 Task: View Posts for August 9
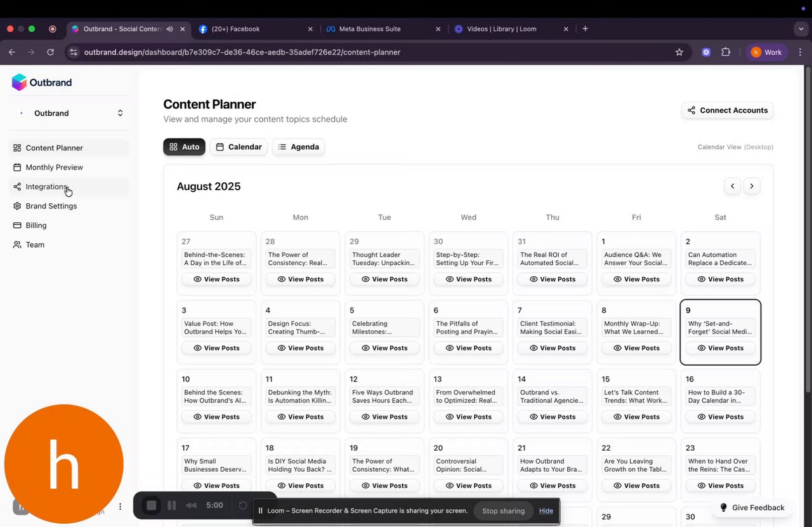point(721,348)
